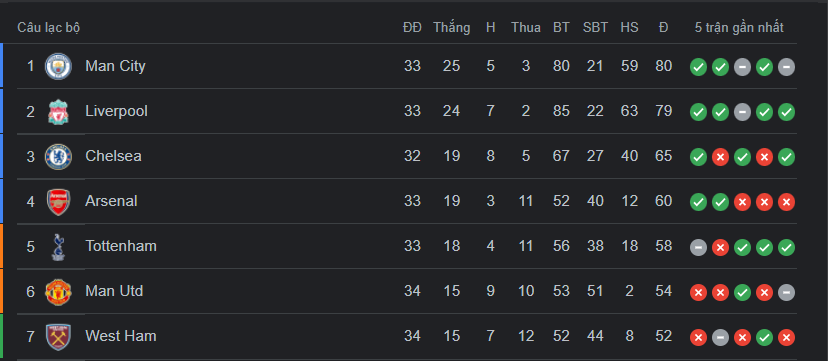This screenshot has height=361, width=828.
Task: Click Tottenham's gray draw result icon
Action: 698,248
